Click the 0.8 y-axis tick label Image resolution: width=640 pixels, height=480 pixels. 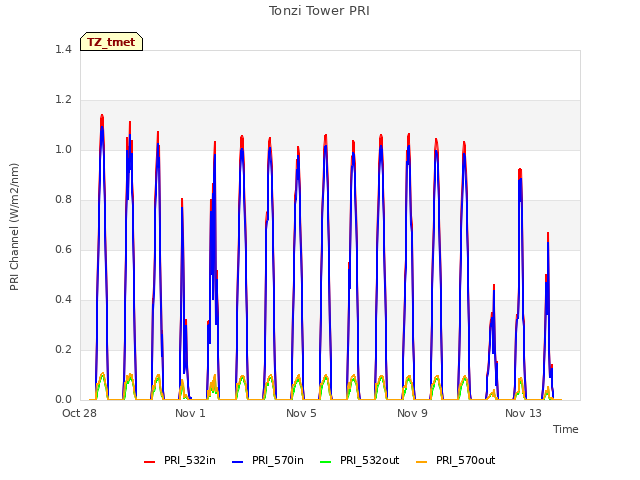[x=63, y=200]
